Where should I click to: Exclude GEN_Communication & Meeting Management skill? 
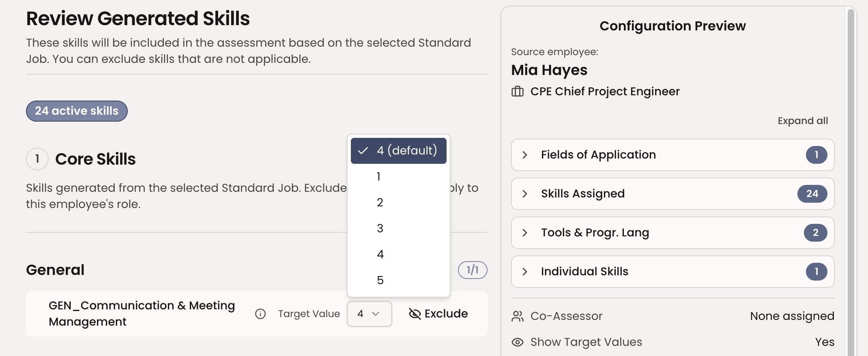[438, 314]
